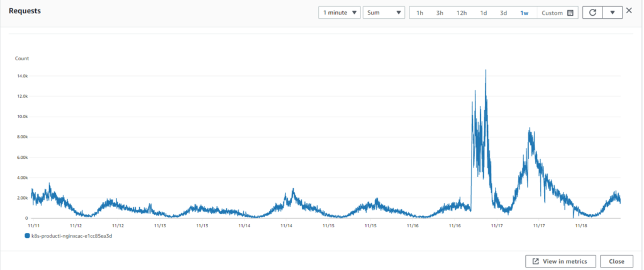
Task: Click the blue legend color swatch
Action: 27,235
